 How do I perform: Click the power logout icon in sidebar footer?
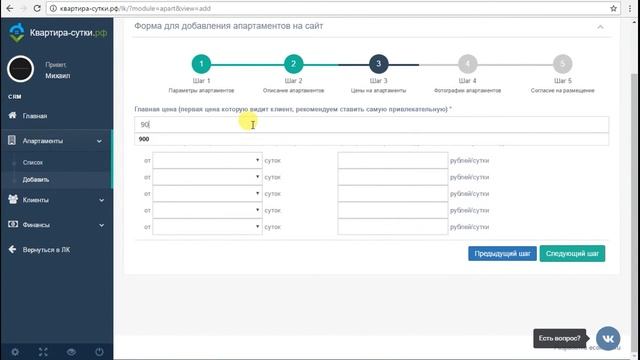pos(99,352)
